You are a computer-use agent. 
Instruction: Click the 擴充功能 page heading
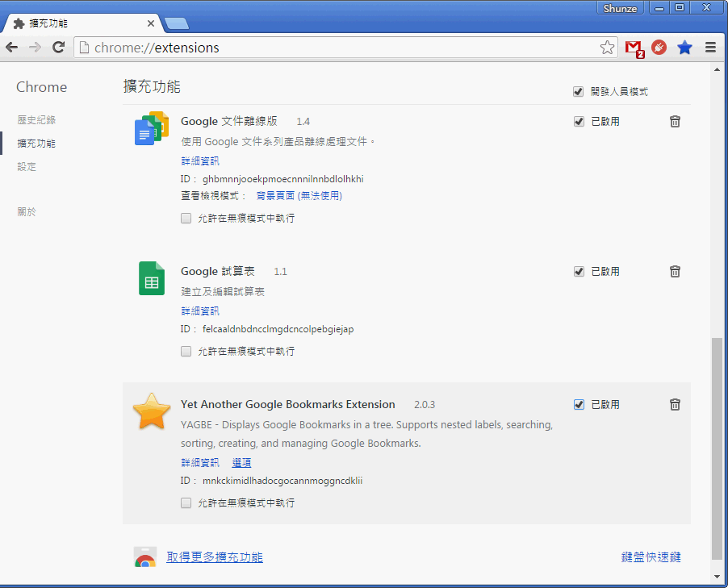tap(152, 86)
